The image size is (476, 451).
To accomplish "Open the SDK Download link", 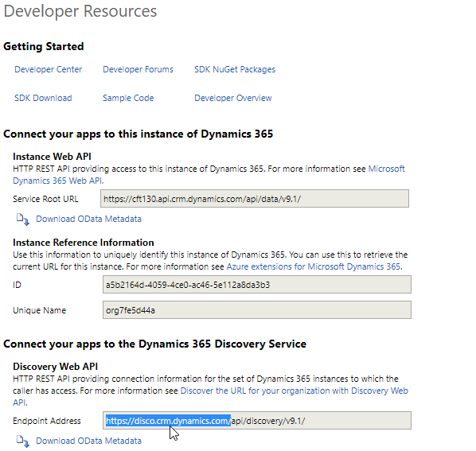I will coord(43,98).
